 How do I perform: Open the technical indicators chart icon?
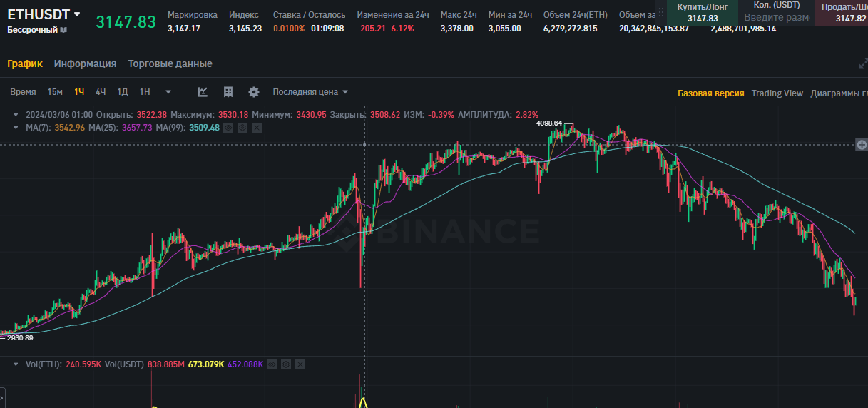coord(203,92)
